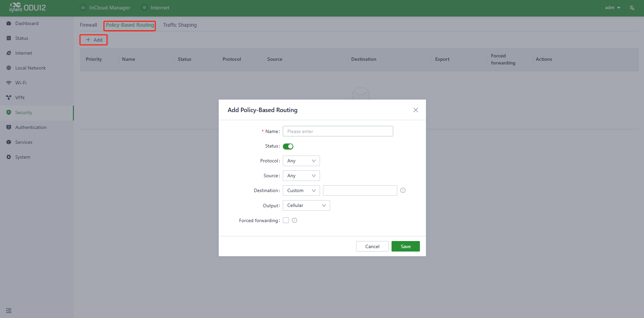This screenshot has width=644, height=318.
Task: Open the Destination type dropdown showing Custom
Action: [x=301, y=191]
